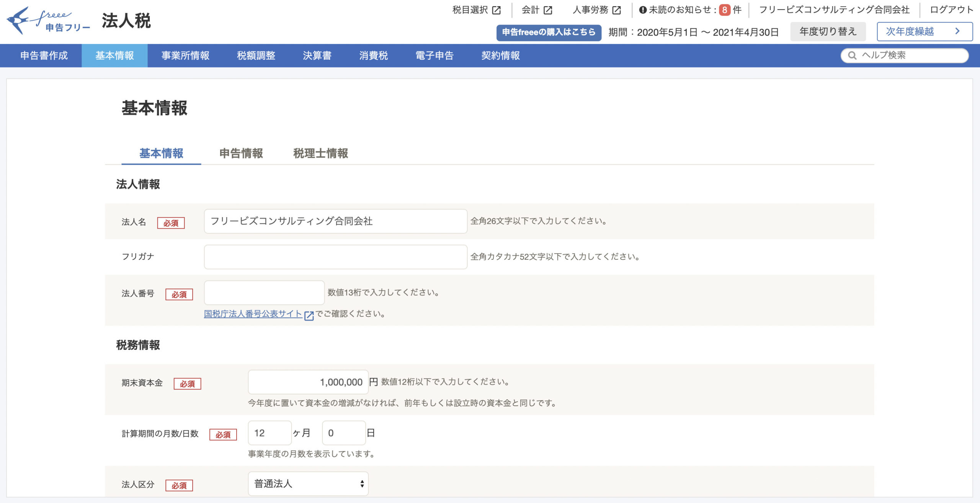This screenshot has height=503, width=980.
Task: Open the 国税庁法人番号公表サイト link
Action: click(x=253, y=314)
